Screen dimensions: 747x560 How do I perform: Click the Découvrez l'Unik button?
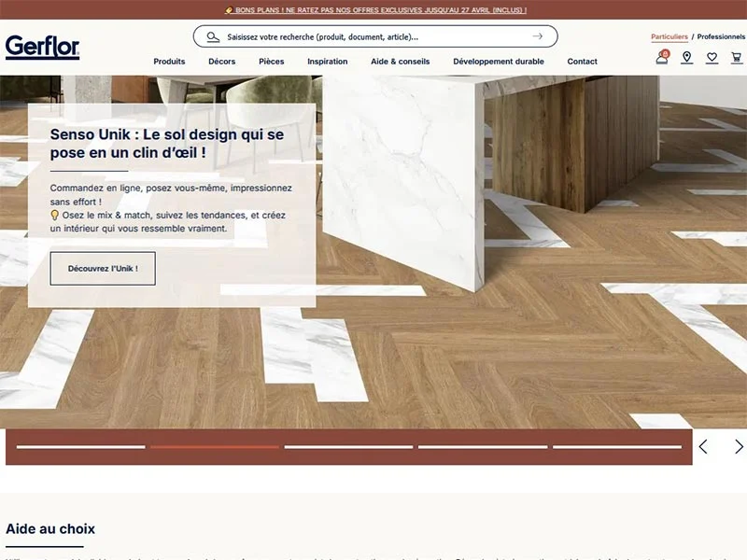click(102, 268)
